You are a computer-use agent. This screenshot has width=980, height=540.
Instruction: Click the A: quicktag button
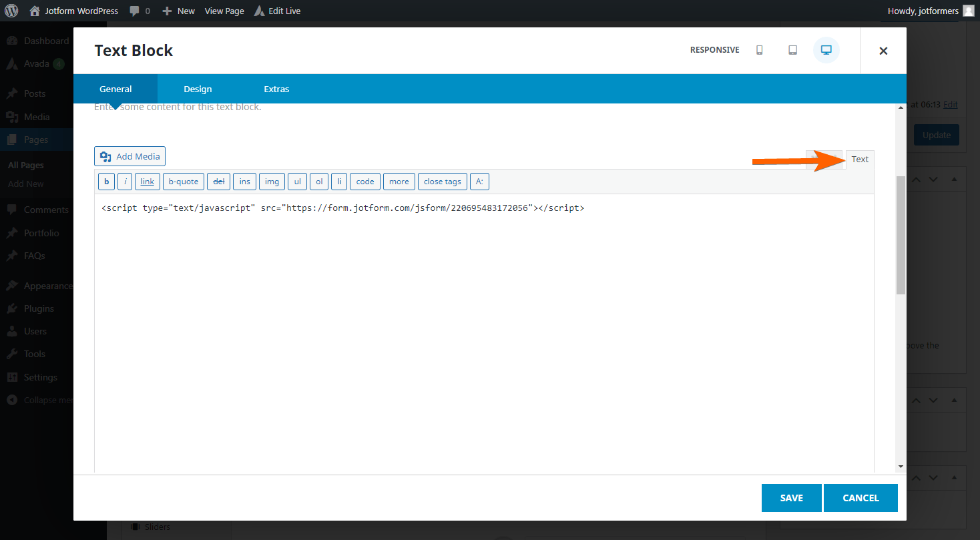[x=479, y=182]
